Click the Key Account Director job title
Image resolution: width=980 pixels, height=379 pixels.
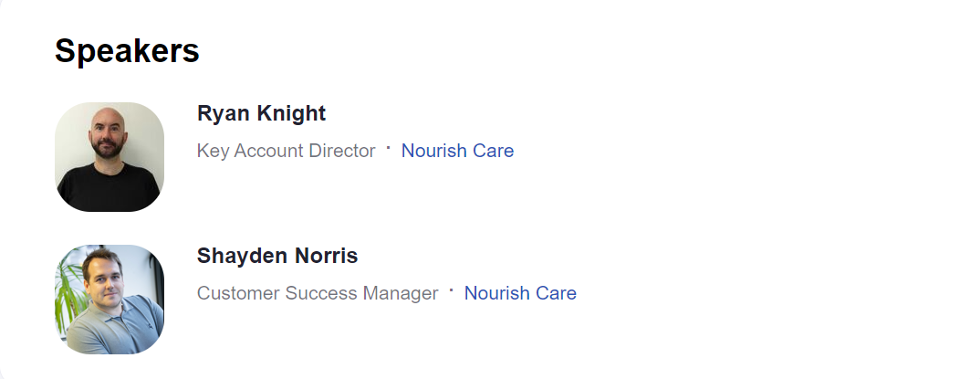tap(287, 151)
